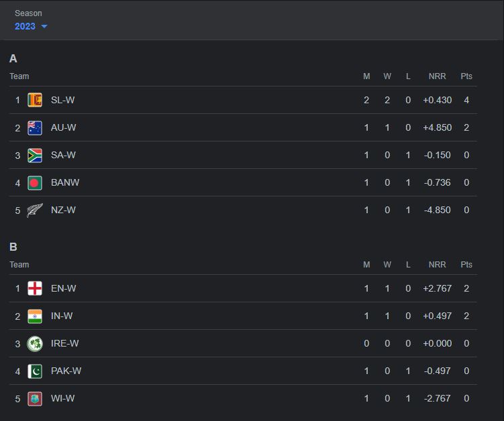Click the Ireland shamrock icon
This screenshot has height=421, width=504.
(35, 343)
